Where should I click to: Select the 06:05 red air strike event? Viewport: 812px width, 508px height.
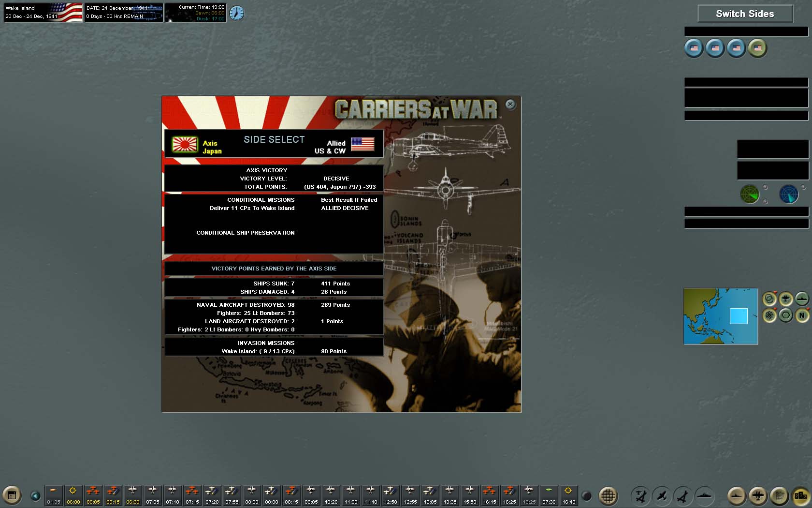(x=93, y=495)
